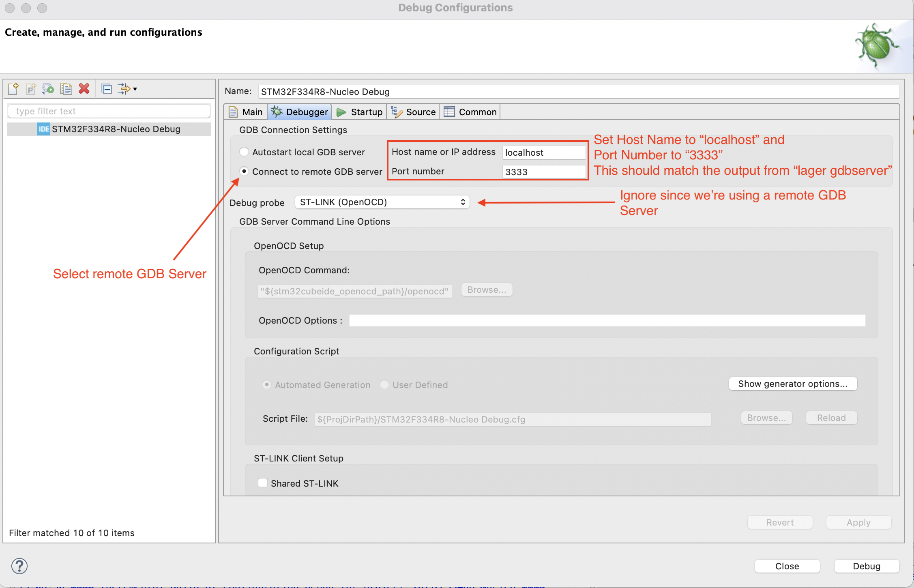Click the red window close button

10,8
